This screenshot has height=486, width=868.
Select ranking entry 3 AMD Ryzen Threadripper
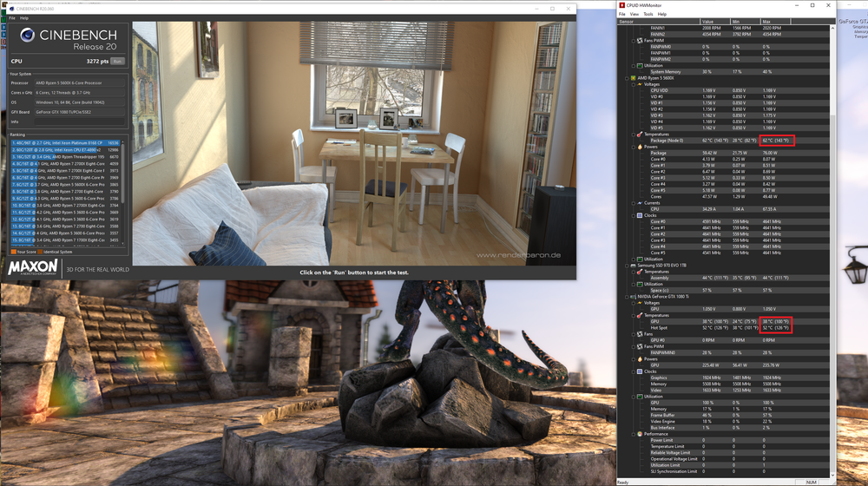pos(65,157)
